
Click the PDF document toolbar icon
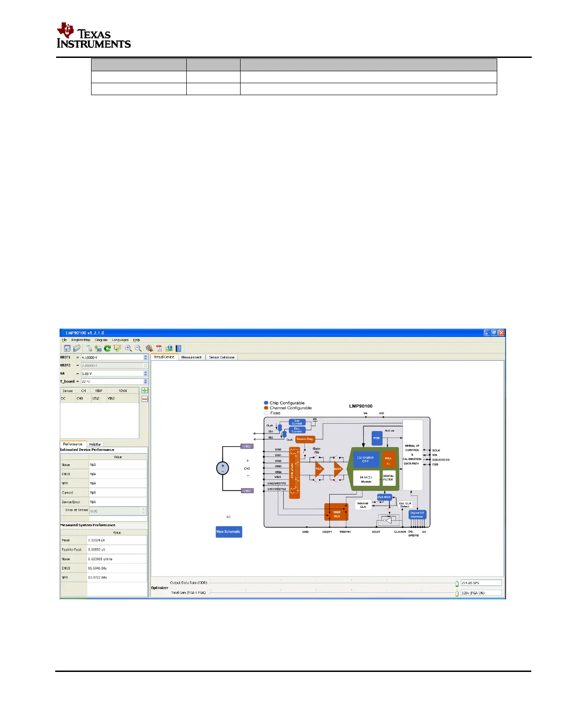pos(159,348)
